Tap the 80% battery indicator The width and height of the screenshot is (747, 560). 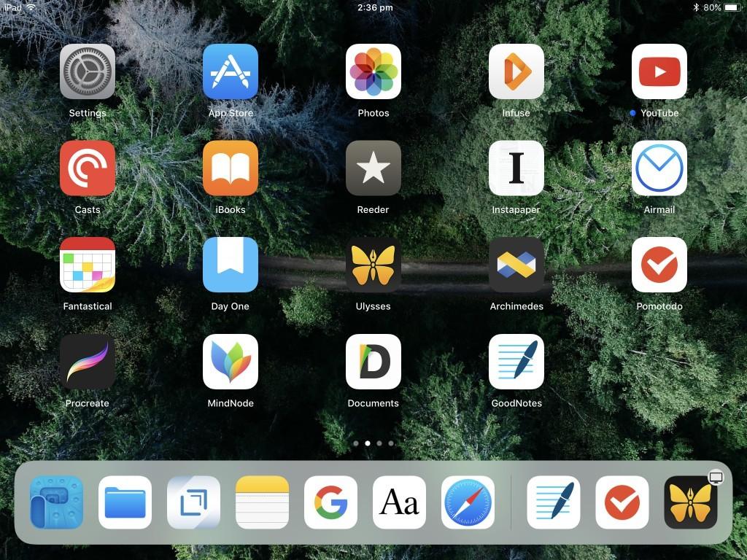[x=721, y=7]
